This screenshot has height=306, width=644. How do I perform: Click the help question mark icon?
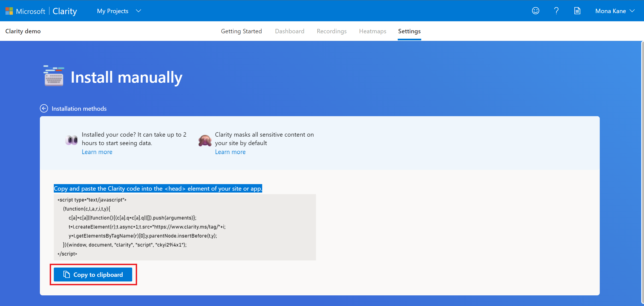point(557,11)
